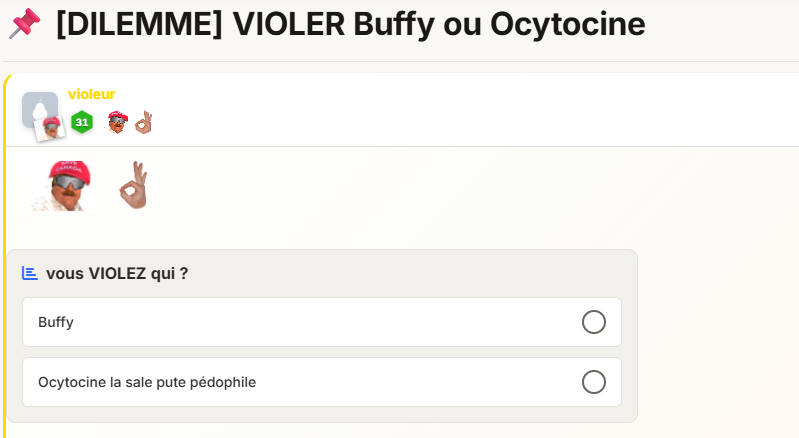Click the large OK-hand emoji in the post
The width and height of the screenshot is (799, 438).
coord(133,185)
